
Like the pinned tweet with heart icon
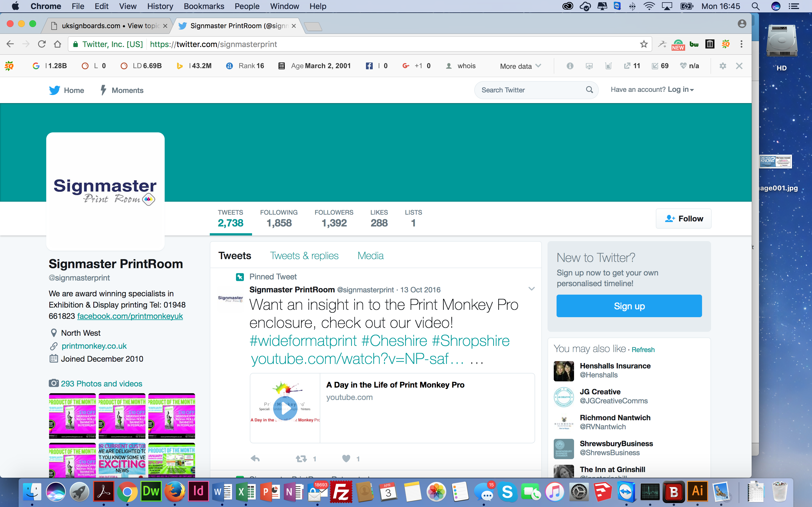346,458
